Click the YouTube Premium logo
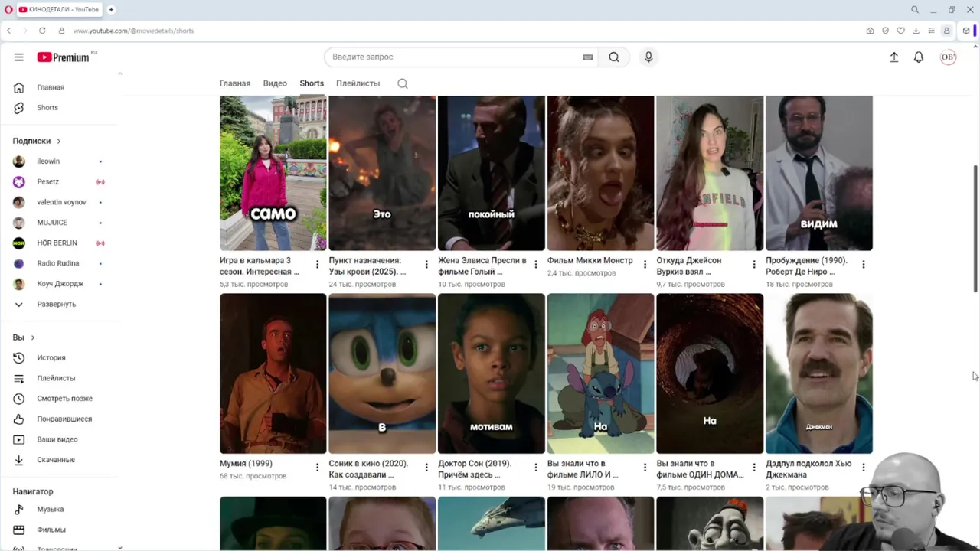Screen dimensions: 980x551 click(64, 57)
